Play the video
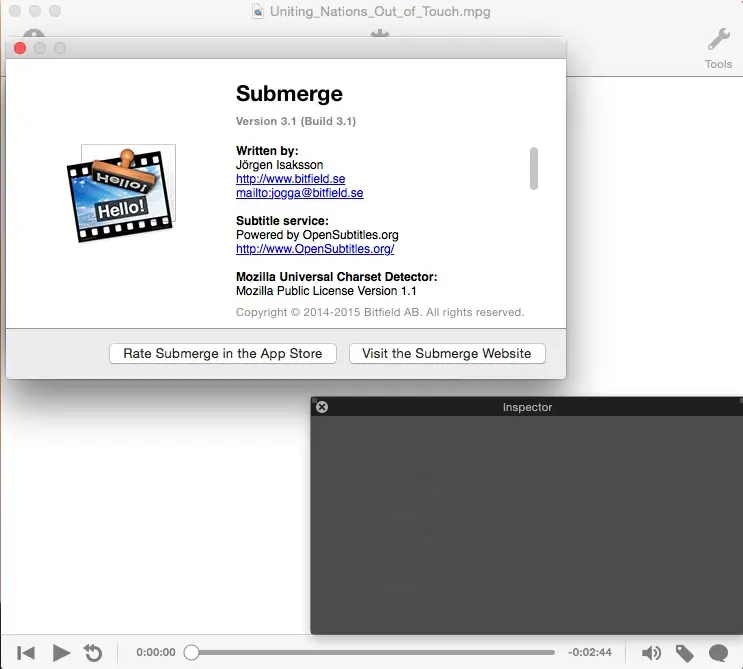The height and width of the screenshot is (669, 743). [x=61, y=653]
